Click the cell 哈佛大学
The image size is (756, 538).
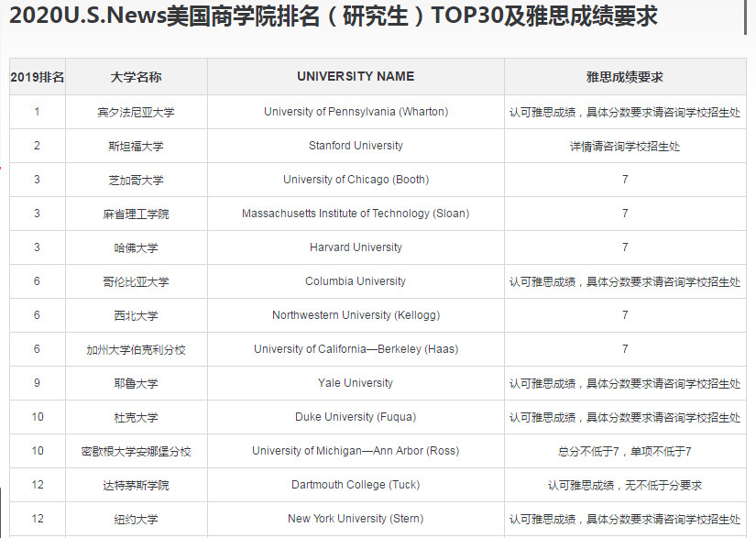tap(136, 247)
